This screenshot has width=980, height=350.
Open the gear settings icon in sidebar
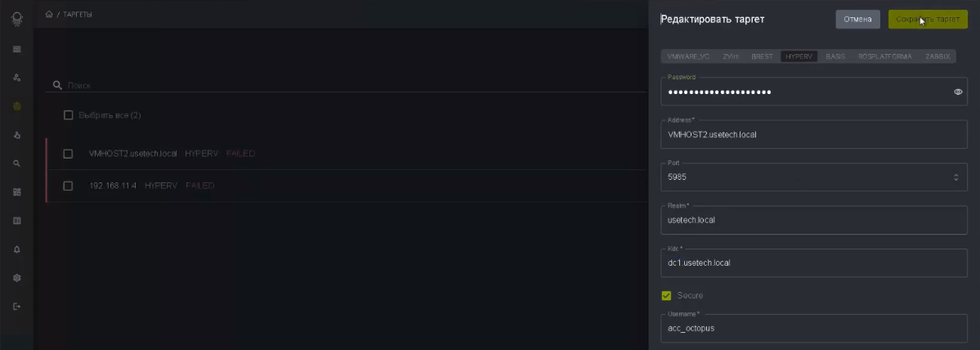coord(17,278)
